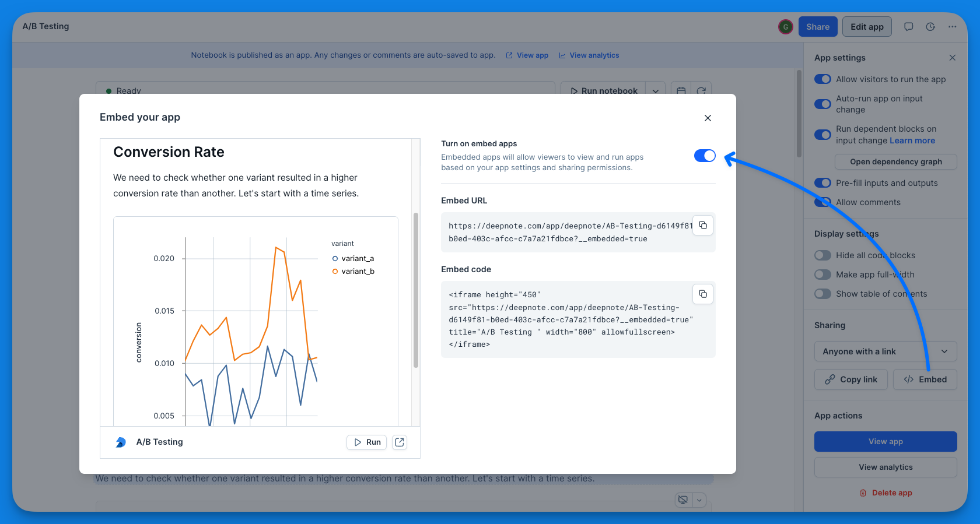Expand the block options chevron at bottom
The image size is (980, 524).
pyautogui.click(x=699, y=500)
